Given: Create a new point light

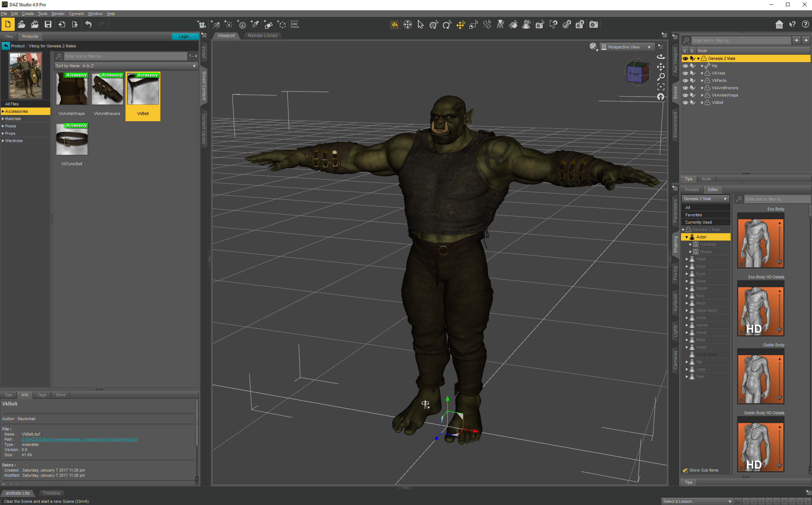Looking at the screenshot, I should click(x=229, y=25).
